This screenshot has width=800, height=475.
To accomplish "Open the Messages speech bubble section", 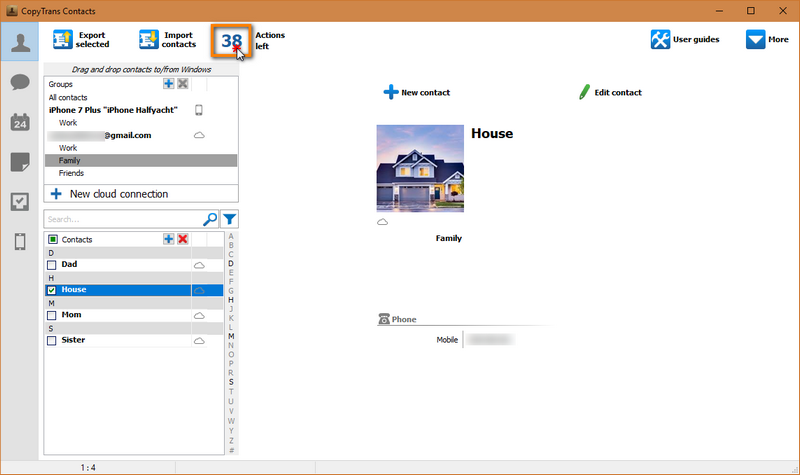I will point(20,82).
